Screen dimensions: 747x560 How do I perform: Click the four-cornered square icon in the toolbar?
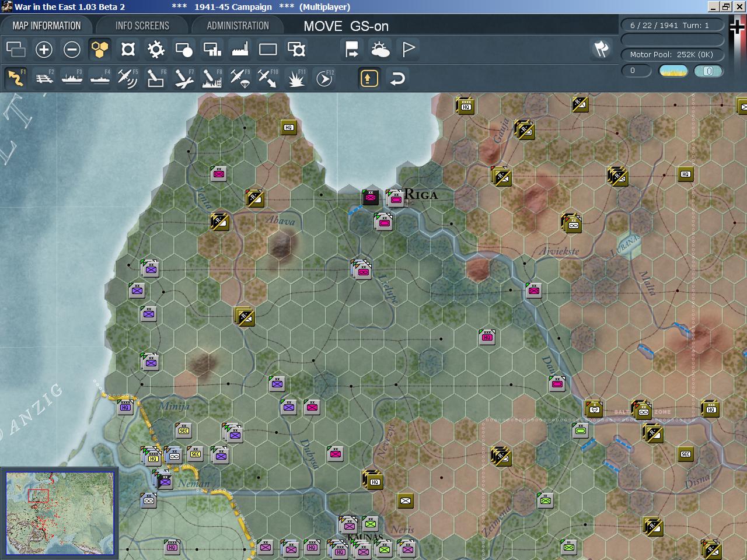[x=128, y=50]
